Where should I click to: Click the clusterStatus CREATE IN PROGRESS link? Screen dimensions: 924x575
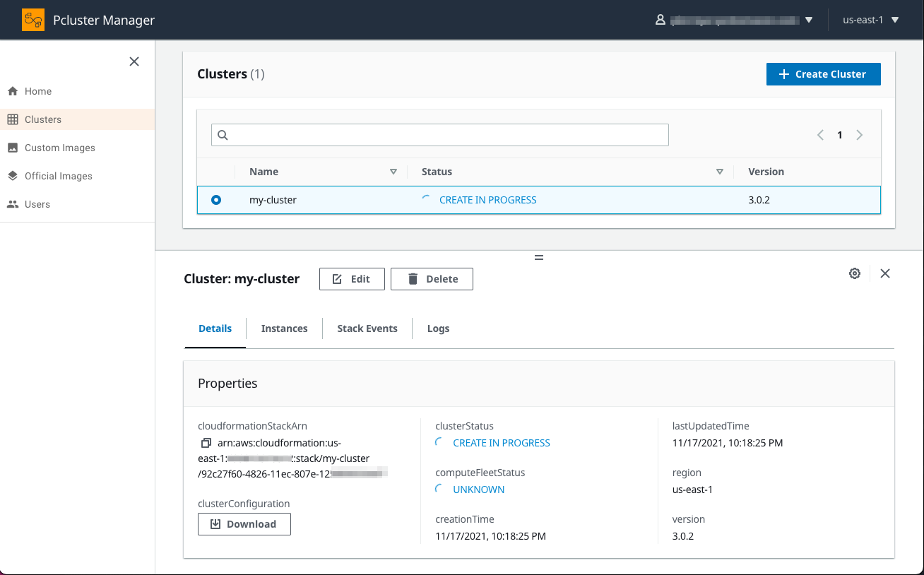pyautogui.click(x=502, y=443)
